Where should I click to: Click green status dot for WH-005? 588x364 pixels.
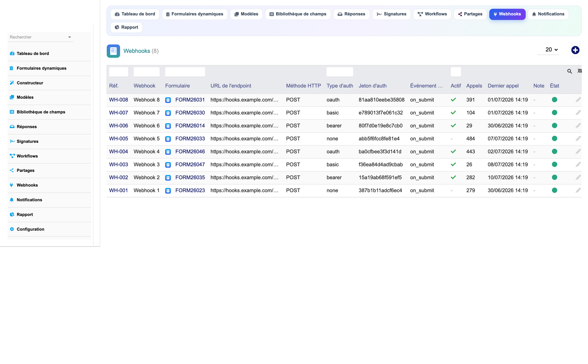coord(554,139)
